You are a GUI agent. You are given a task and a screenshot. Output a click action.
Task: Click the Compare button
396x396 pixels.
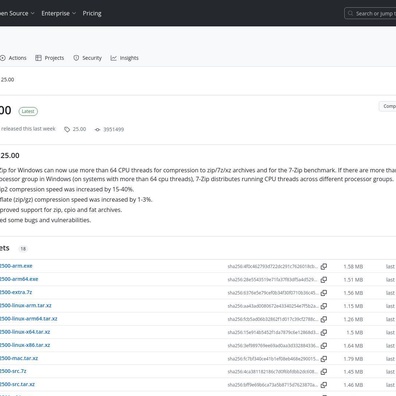(388, 106)
